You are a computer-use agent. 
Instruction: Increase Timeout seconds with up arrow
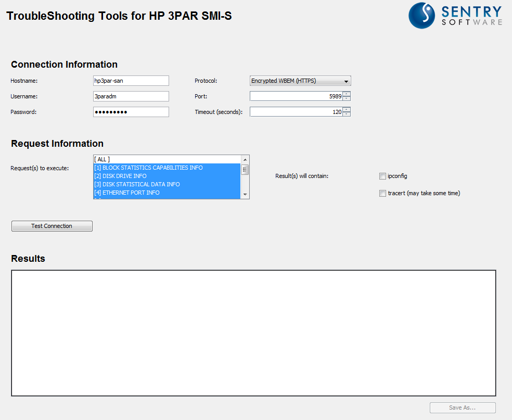click(347, 109)
